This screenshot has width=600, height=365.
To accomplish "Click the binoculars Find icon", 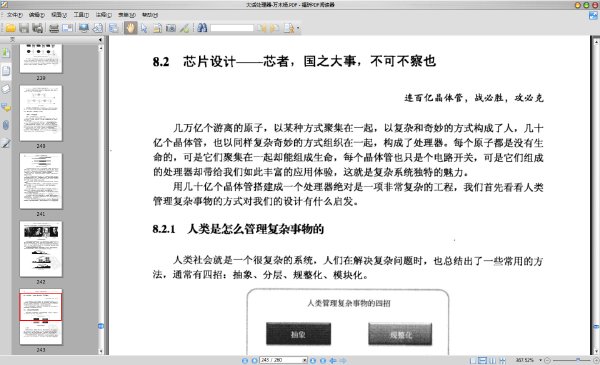I will click(202, 28).
